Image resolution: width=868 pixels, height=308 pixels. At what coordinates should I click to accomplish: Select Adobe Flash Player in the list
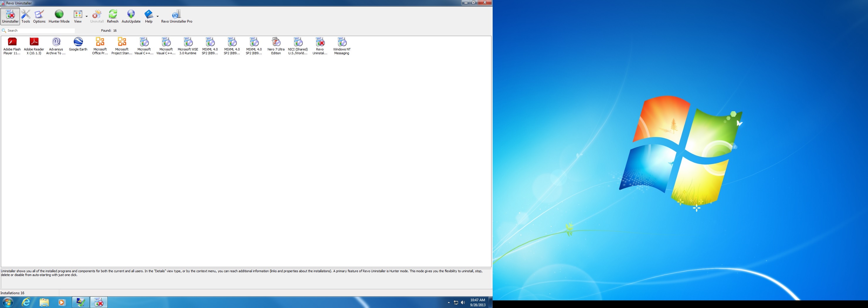coord(12,46)
